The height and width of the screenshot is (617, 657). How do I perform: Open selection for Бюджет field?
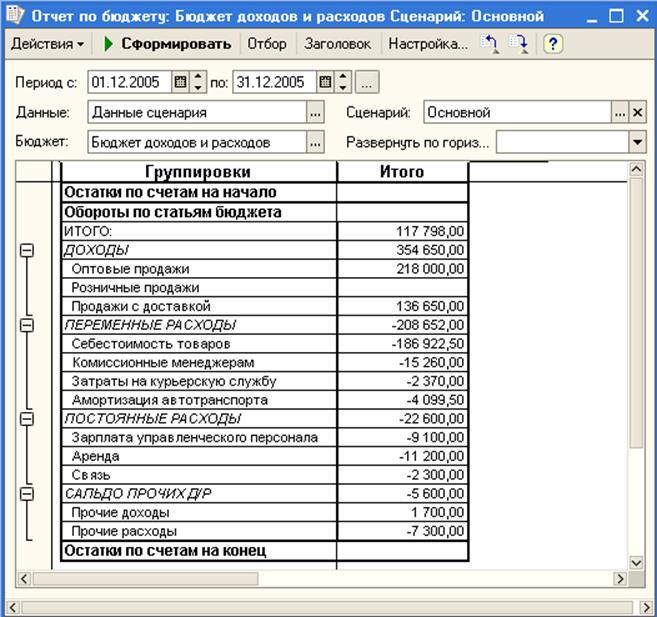(x=316, y=142)
